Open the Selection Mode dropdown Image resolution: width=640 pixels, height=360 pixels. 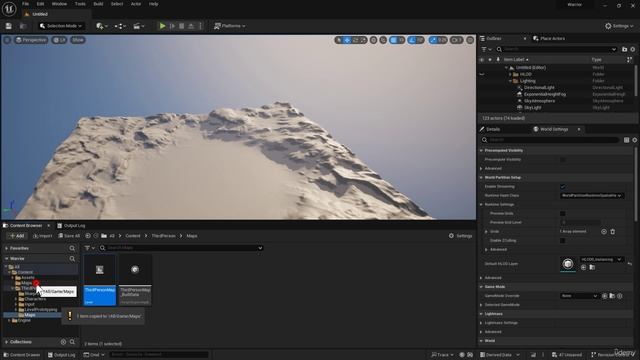61,26
